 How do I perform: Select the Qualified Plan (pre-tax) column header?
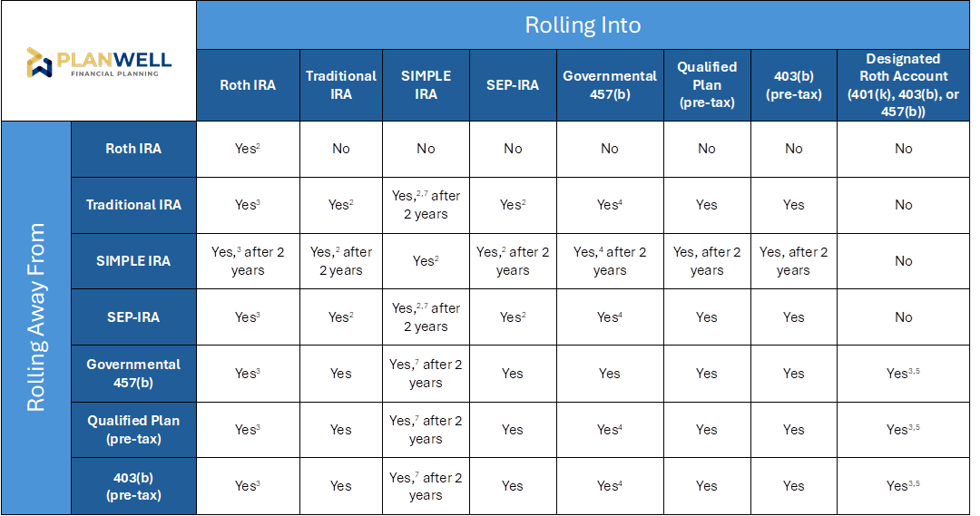(707, 85)
